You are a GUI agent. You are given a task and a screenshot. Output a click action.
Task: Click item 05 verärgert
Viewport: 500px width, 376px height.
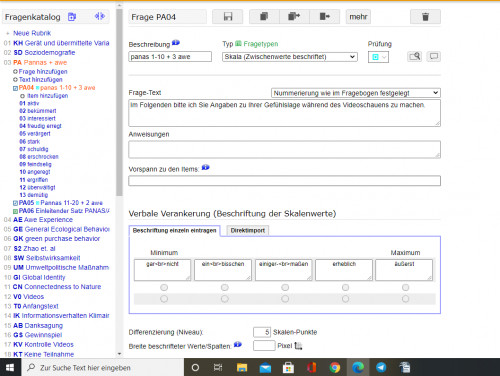35,134
